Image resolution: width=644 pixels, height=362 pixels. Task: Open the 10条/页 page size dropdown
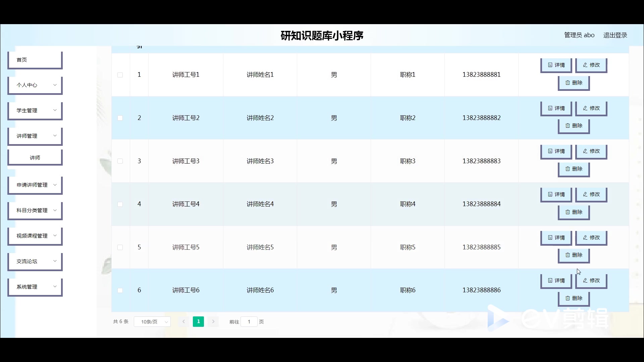[152, 322]
